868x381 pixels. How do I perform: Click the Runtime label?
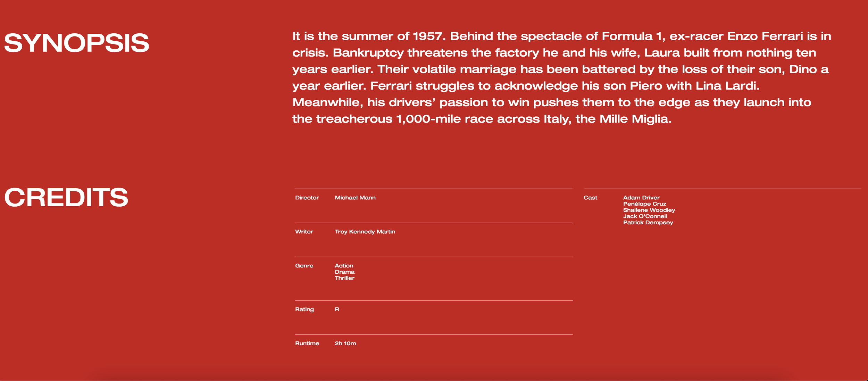click(307, 343)
